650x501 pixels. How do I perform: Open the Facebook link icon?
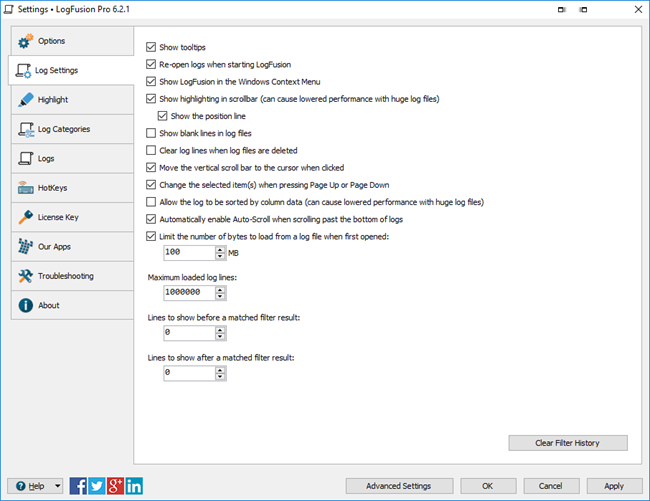[x=78, y=486]
